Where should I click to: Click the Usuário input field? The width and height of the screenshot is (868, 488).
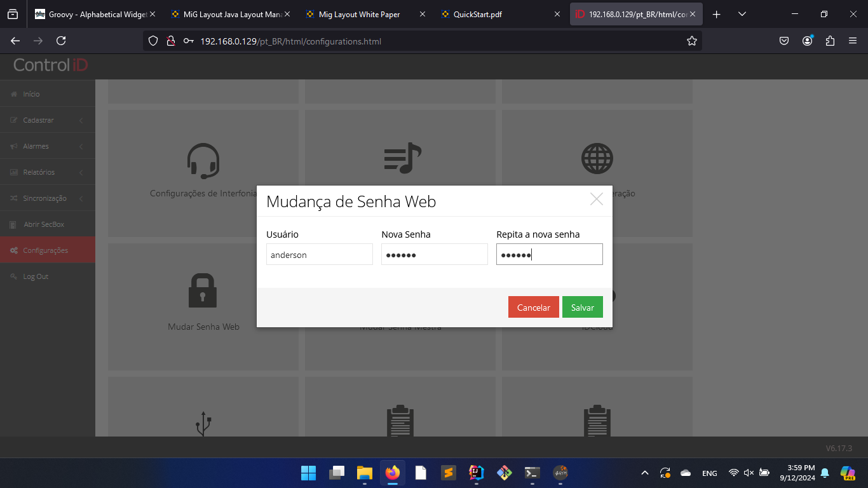[319, 255]
